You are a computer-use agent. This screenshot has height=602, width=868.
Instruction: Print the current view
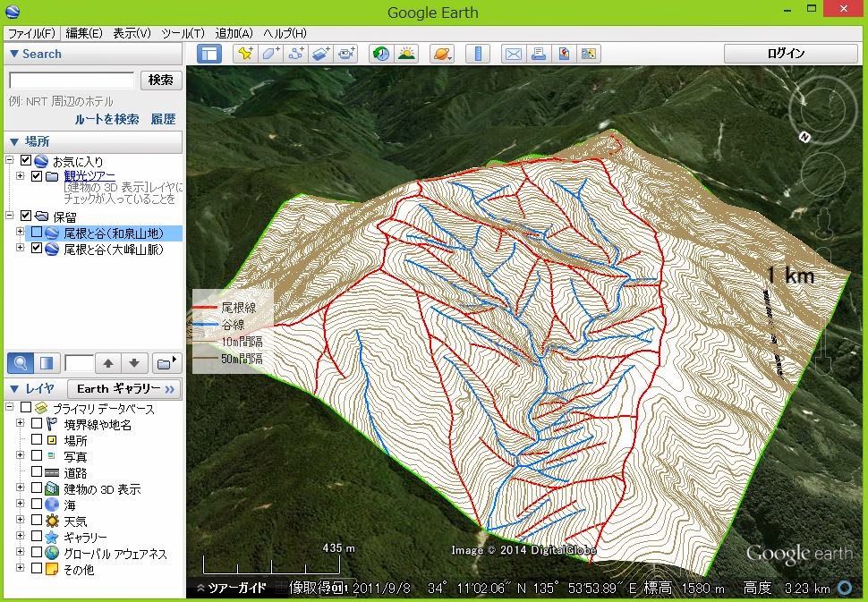click(539, 54)
